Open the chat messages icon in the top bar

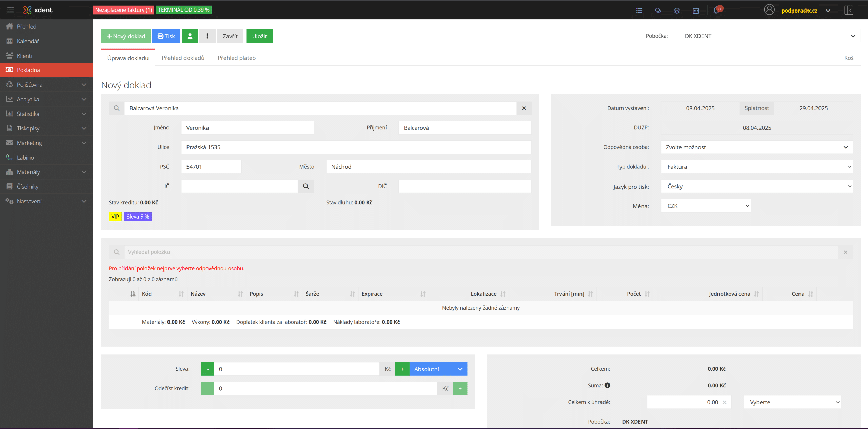point(658,11)
